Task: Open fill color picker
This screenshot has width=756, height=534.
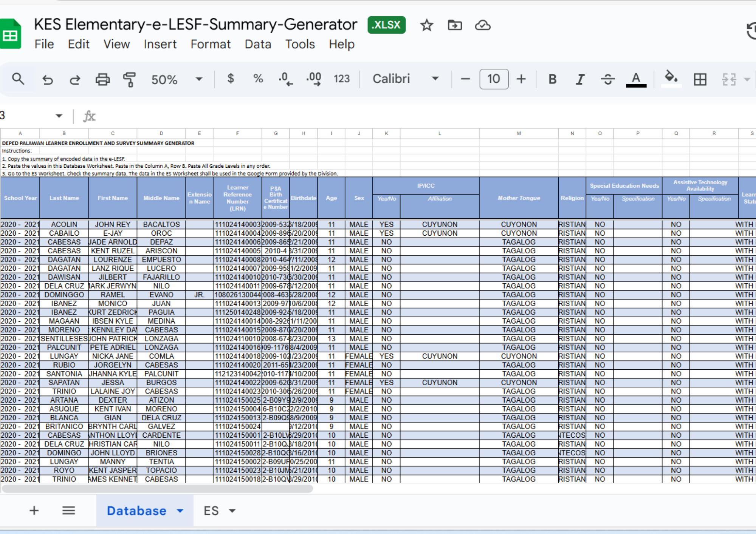Action: click(x=671, y=79)
